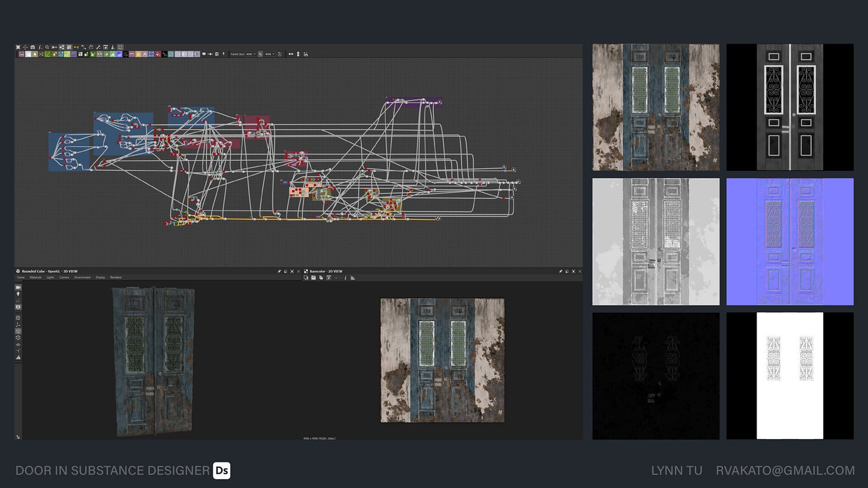Toggle the grid display icon in graph toolbar

click(120, 46)
